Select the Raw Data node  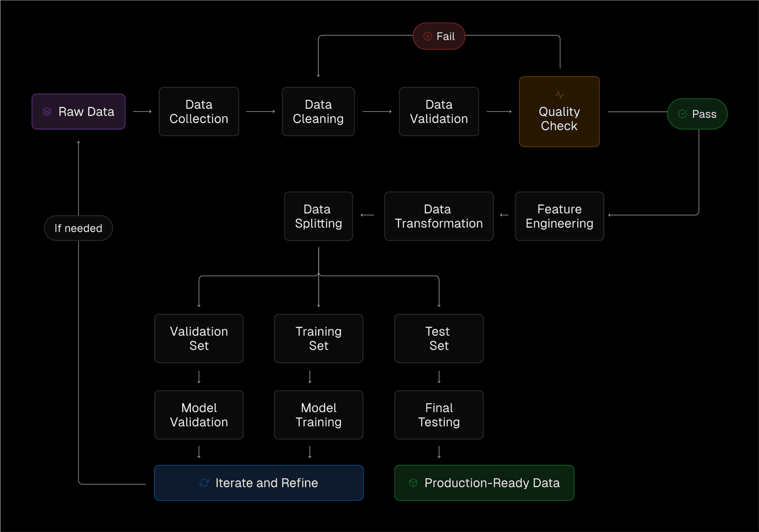coord(78,111)
